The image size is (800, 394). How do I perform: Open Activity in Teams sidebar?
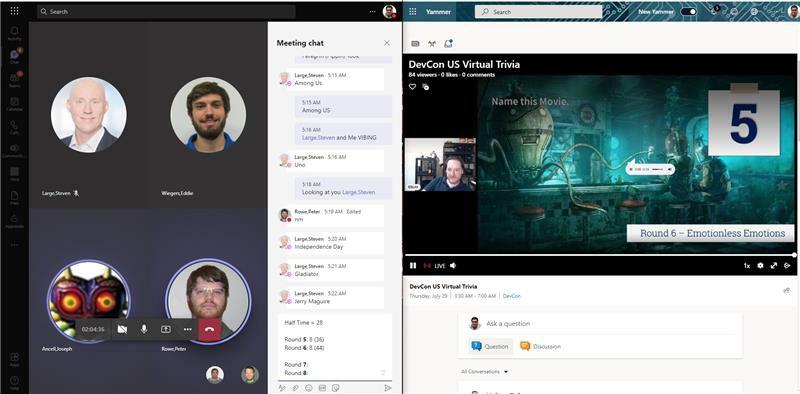(14, 34)
